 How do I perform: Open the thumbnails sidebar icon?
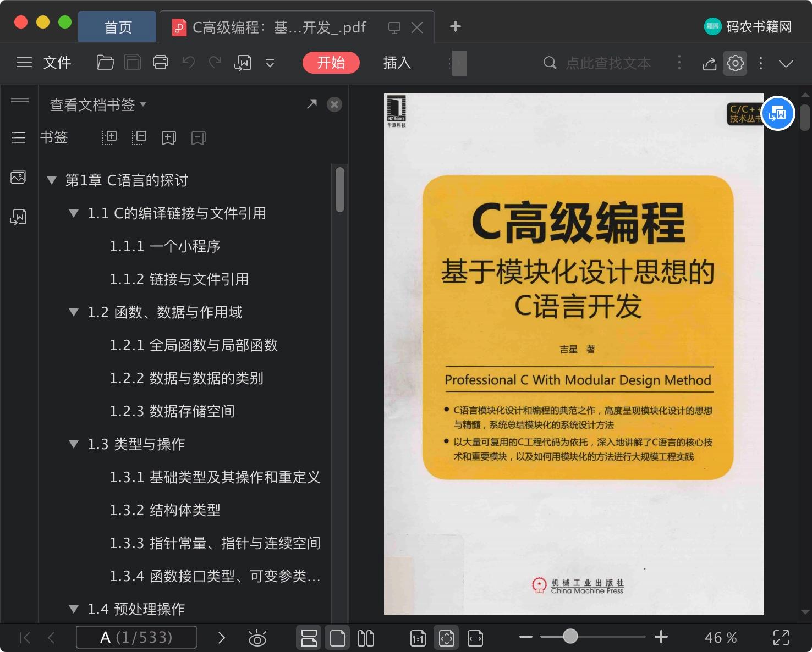coord(18,178)
